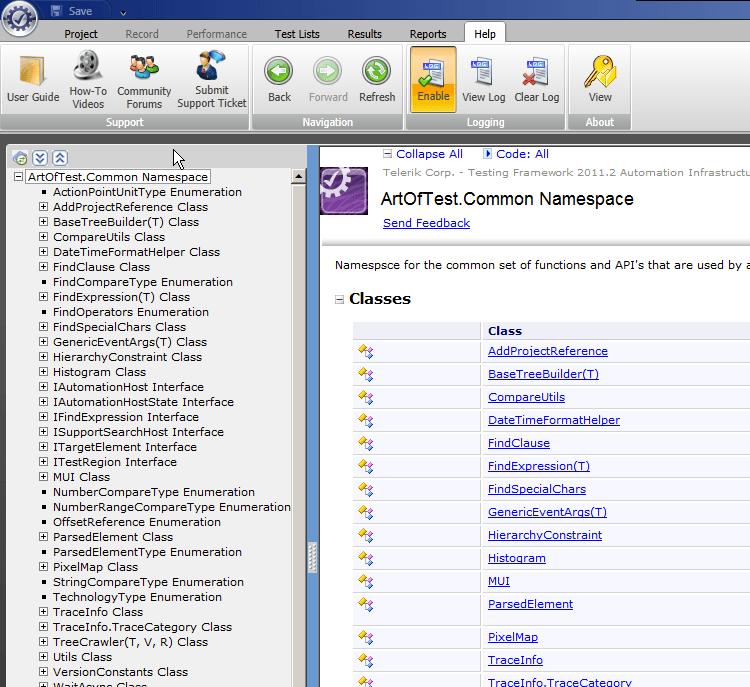Collapse the Classes section
Viewport: 750px width, 687px height.
point(339,299)
